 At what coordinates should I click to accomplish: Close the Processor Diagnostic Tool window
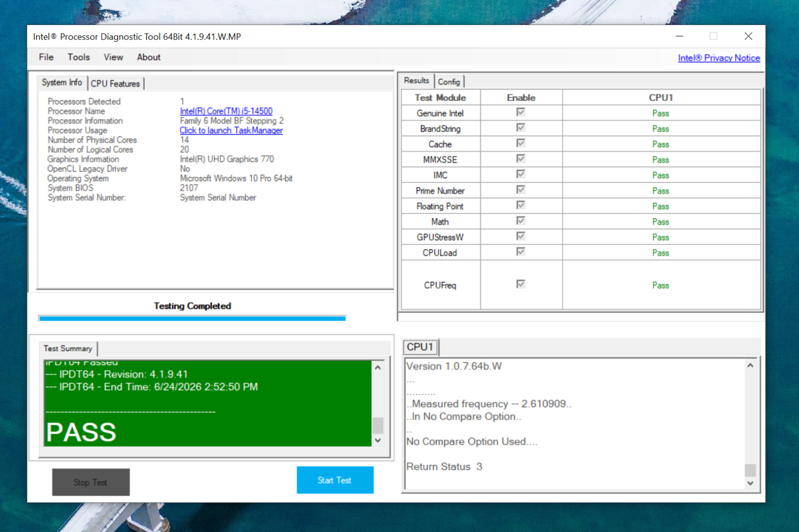click(x=748, y=36)
